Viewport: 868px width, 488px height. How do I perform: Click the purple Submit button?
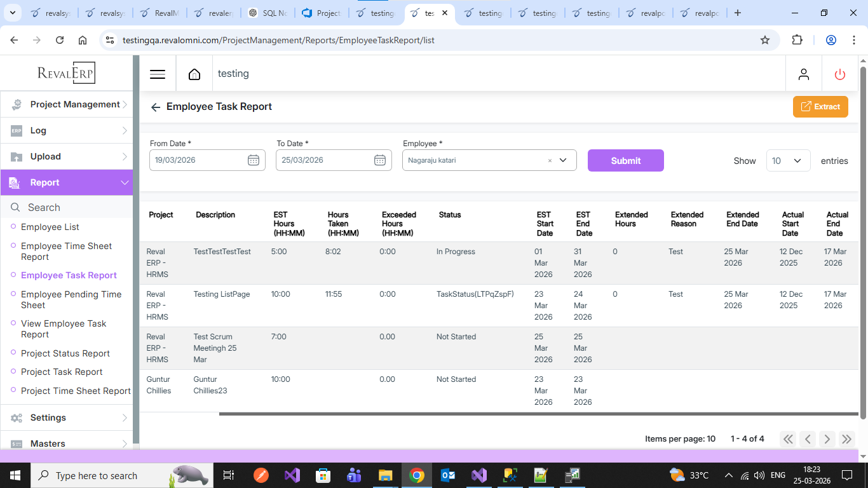[625, 161]
